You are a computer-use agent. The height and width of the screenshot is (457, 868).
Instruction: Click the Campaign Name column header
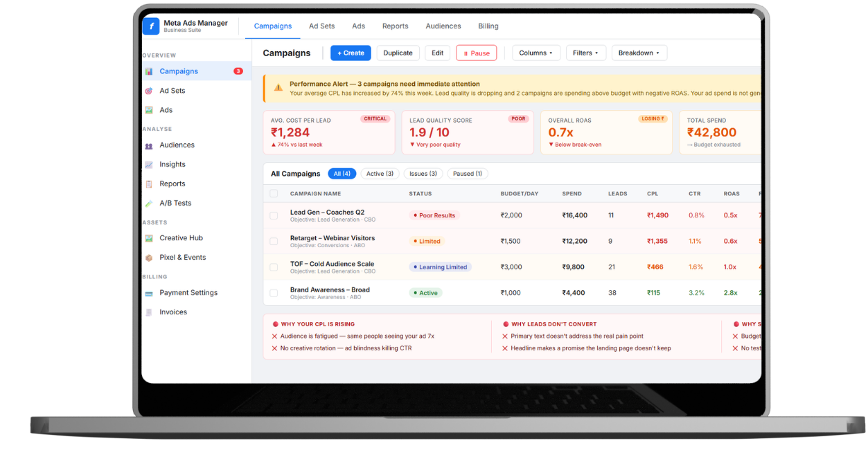315,194
